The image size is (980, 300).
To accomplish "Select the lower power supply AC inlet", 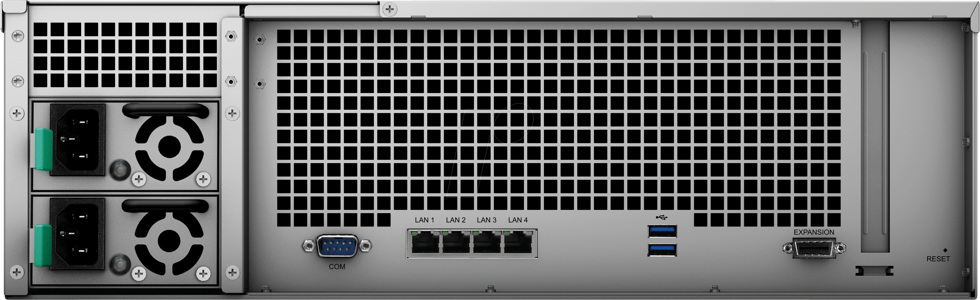I will click(x=77, y=233).
